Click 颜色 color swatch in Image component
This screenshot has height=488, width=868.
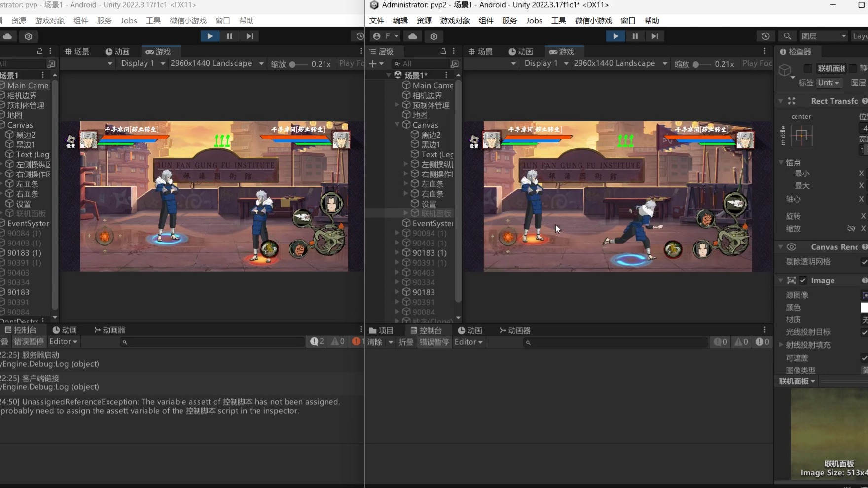pos(864,308)
